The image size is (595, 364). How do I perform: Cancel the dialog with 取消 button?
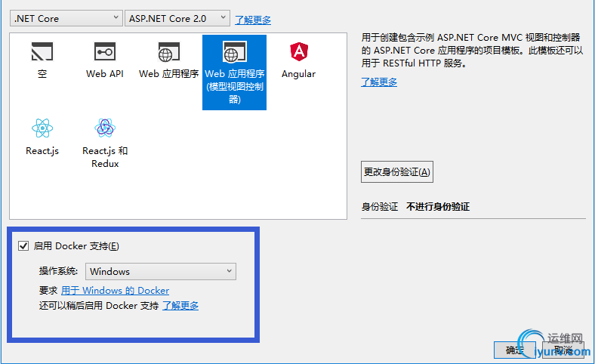563,350
